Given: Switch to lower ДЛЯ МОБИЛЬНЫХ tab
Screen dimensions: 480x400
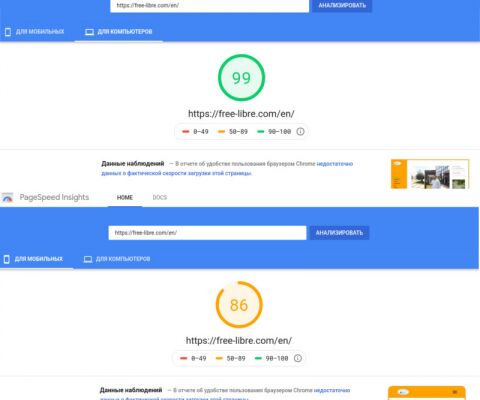Looking at the screenshot, I should pos(33,259).
